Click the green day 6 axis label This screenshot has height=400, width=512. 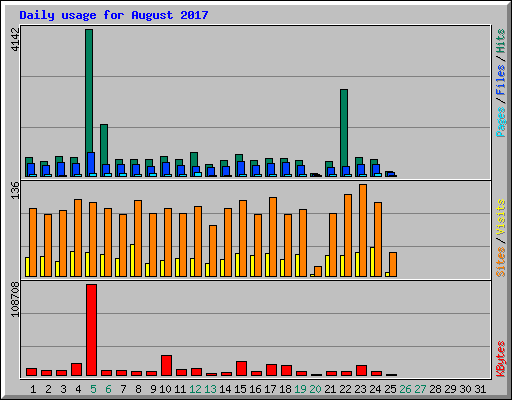point(108,389)
